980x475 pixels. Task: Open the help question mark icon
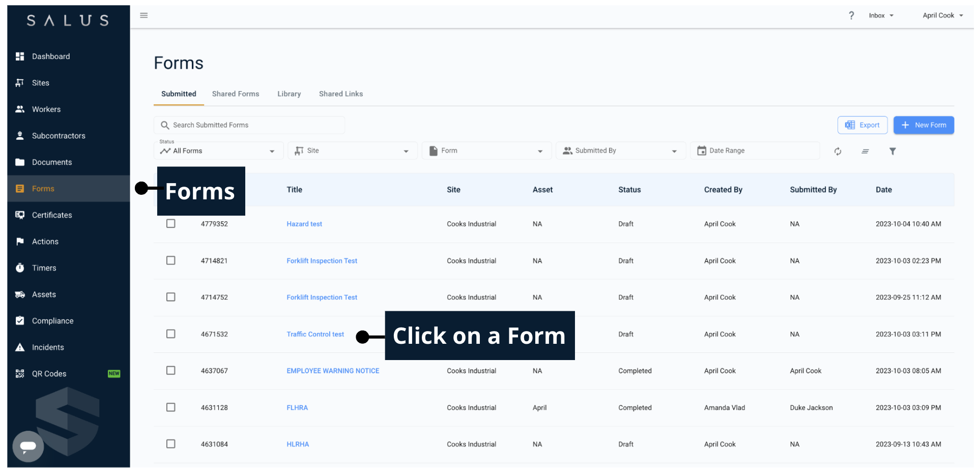851,16
